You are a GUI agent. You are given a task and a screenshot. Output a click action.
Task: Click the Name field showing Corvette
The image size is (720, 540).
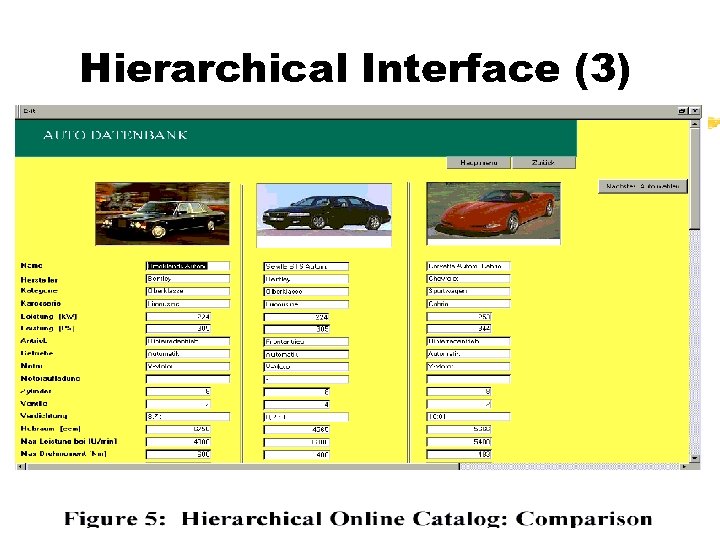click(468, 266)
